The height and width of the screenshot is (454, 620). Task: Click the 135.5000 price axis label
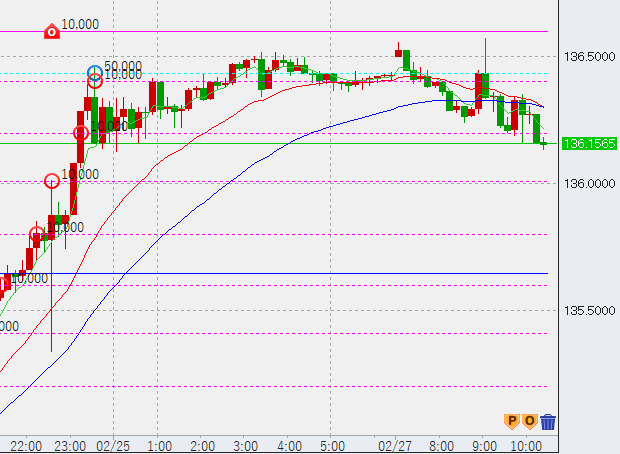(589, 310)
